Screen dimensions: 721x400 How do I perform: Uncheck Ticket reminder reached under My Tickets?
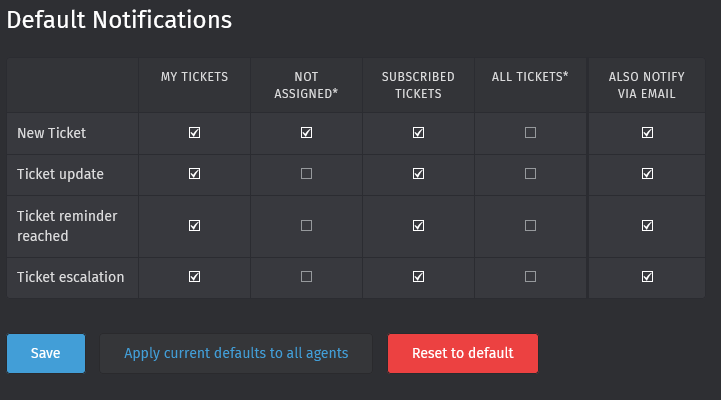click(195, 225)
